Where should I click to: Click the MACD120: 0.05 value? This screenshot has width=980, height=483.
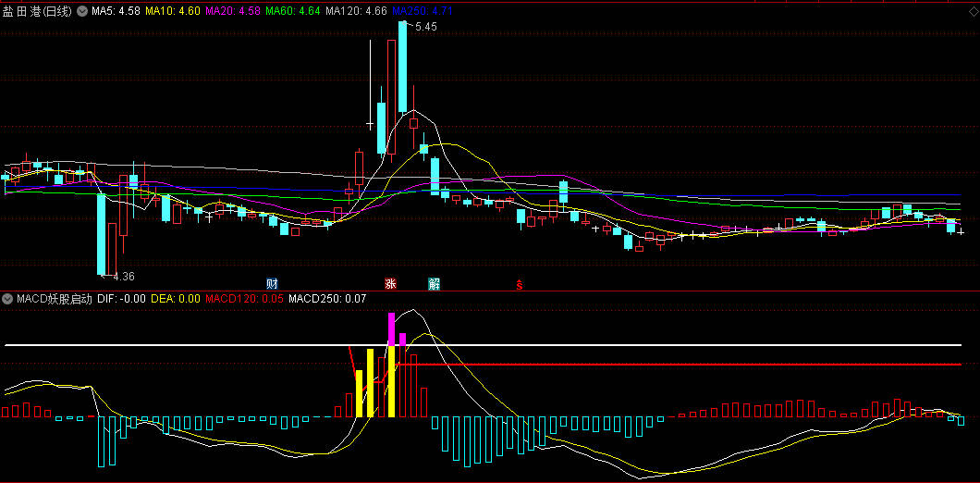point(244,299)
